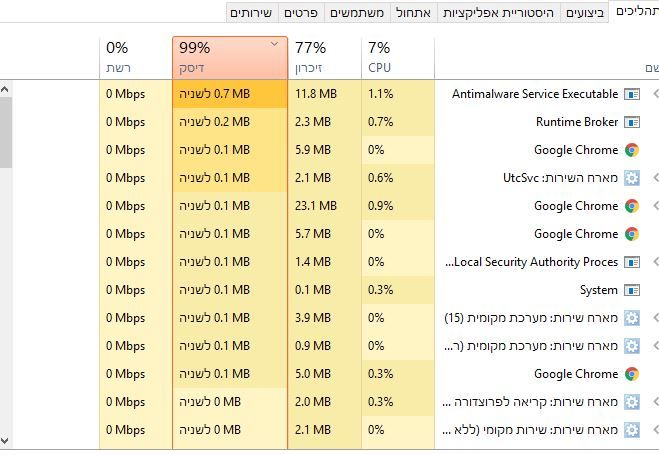Select the Google Chrome icon using 23.1 MB

pos(632,206)
